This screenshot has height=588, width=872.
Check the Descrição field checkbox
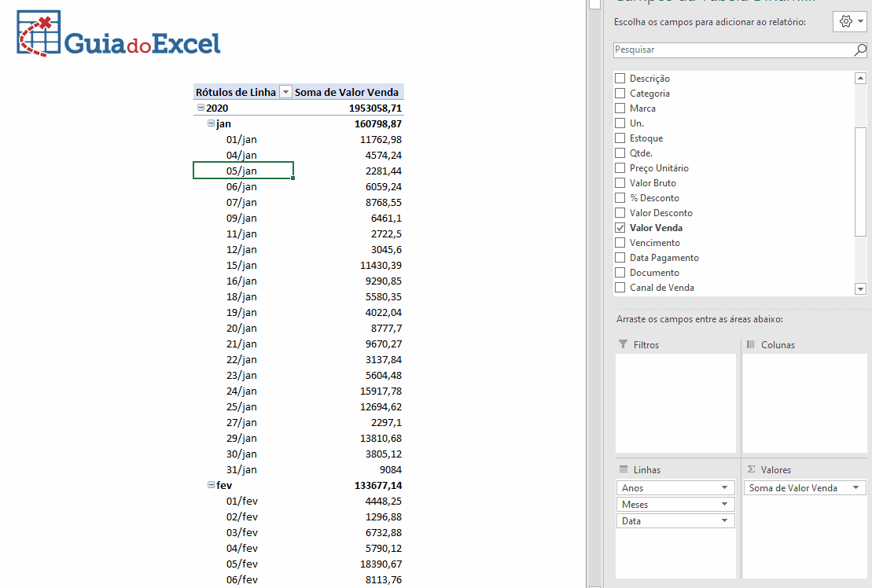pos(620,79)
